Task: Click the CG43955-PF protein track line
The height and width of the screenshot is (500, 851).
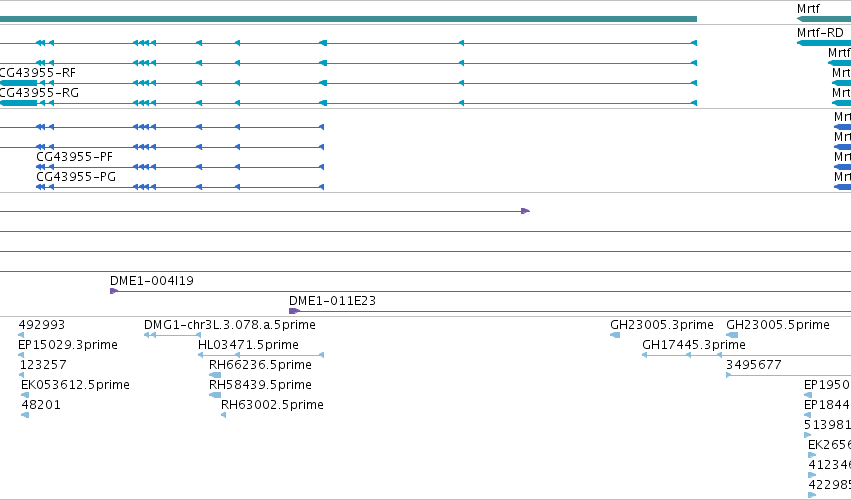Action: click(x=180, y=167)
